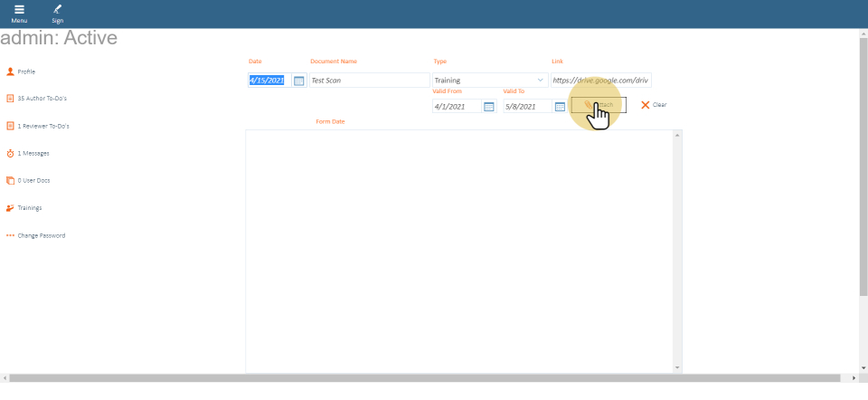Viewport: 868px width, 400px height.
Task: Click the scroll-down arrow of the form list
Action: (x=677, y=367)
